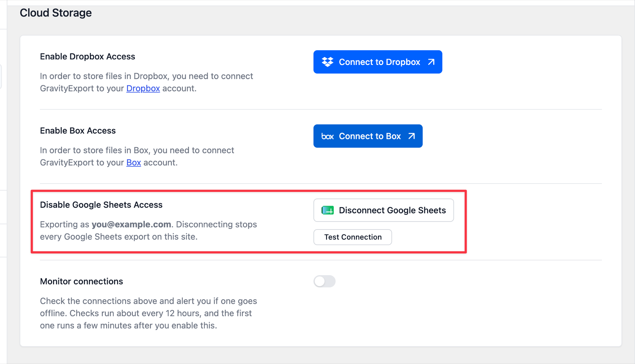The image size is (635, 364).
Task: Click the Box logo icon
Action: (x=327, y=136)
